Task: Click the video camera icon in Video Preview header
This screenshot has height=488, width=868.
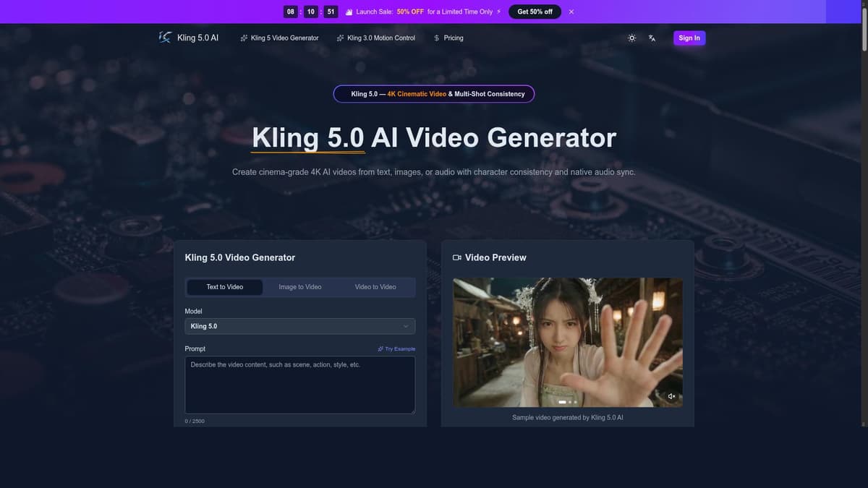Action: tap(456, 257)
